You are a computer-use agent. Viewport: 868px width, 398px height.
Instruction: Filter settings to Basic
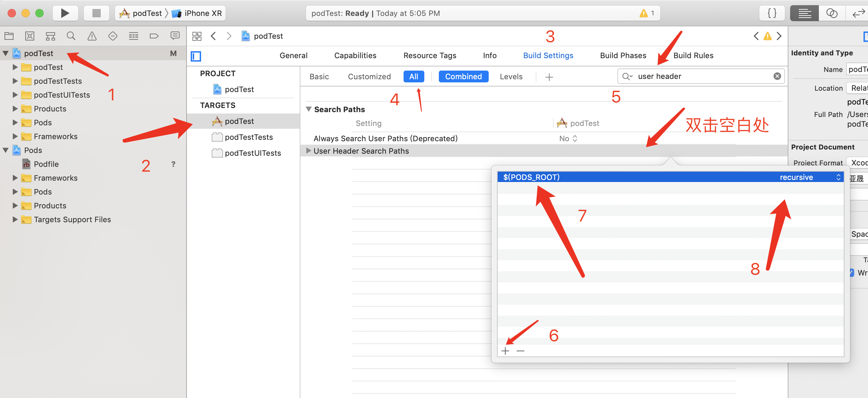[x=319, y=76]
